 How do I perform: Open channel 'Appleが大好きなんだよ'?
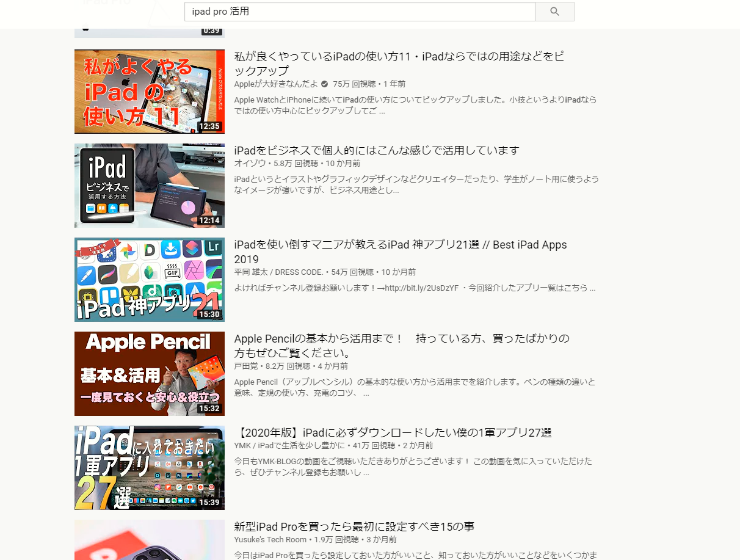277,84
